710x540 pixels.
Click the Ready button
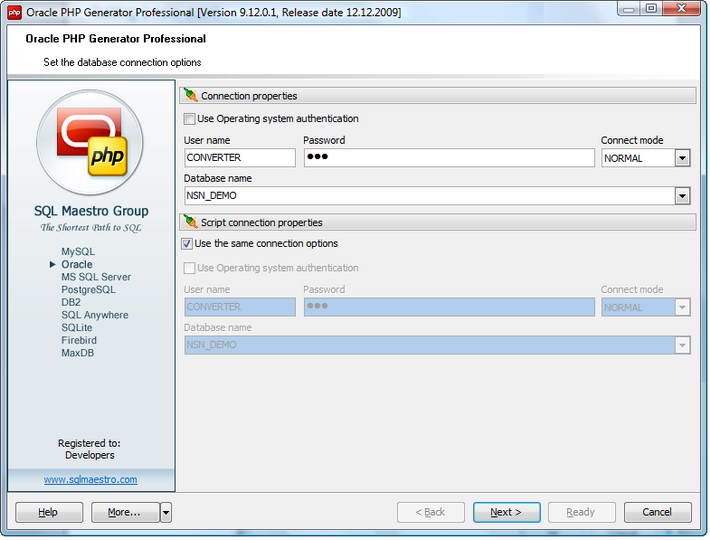582,512
